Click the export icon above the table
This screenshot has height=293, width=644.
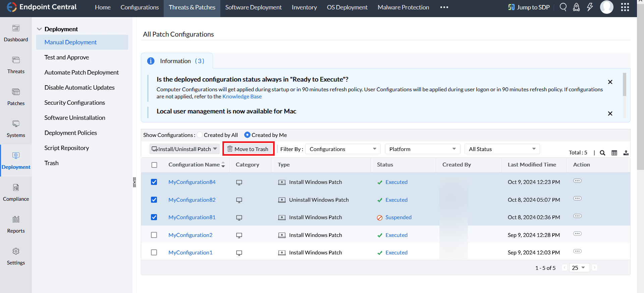626,153
